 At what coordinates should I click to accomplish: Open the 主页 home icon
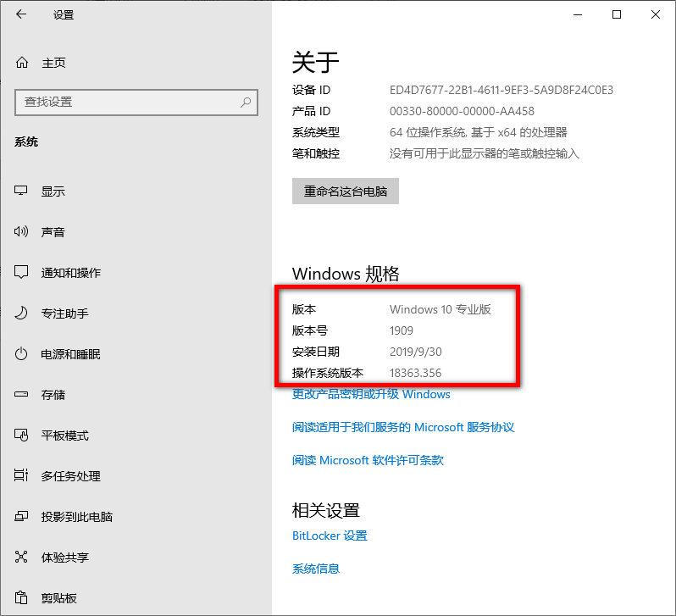pyautogui.click(x=21, y=63)
